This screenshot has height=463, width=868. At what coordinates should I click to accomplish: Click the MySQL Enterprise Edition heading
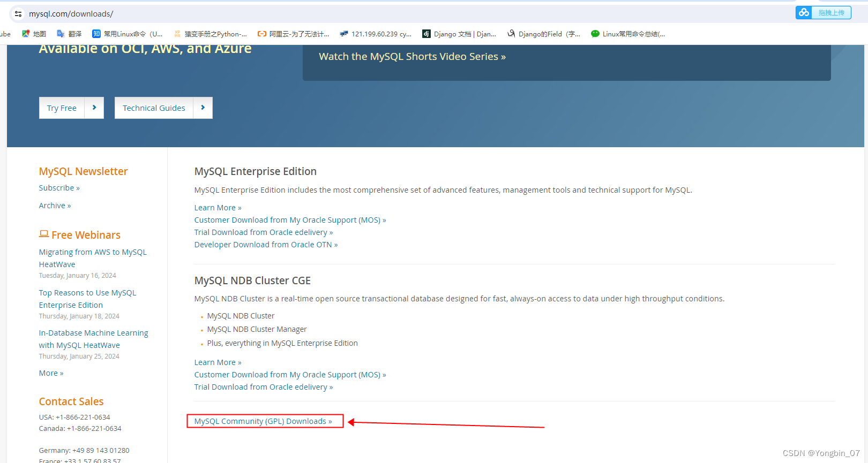(256, 171)
